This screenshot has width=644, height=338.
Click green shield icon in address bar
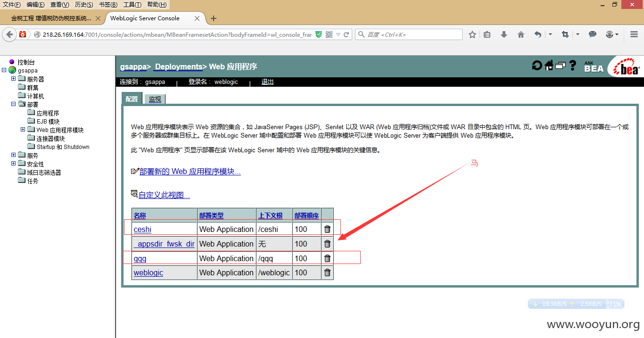(319, 34)
